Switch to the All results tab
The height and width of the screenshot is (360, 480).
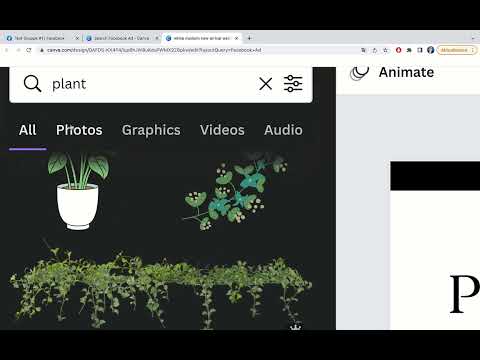coord(28,130)
